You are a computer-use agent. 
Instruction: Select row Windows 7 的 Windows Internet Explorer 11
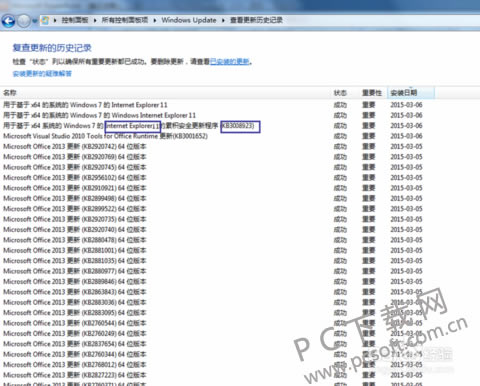coord(213,115)
